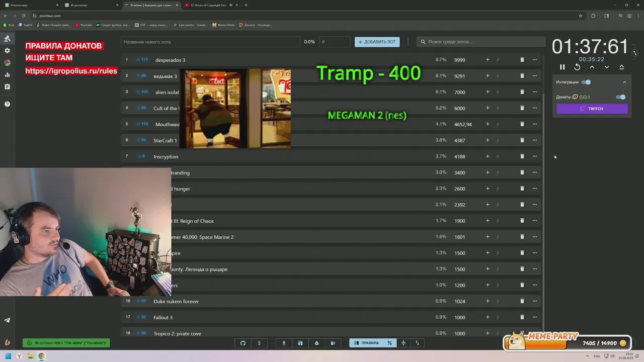
Task: Open the auction gavel sidebar icon
Action: pos(7,39)
